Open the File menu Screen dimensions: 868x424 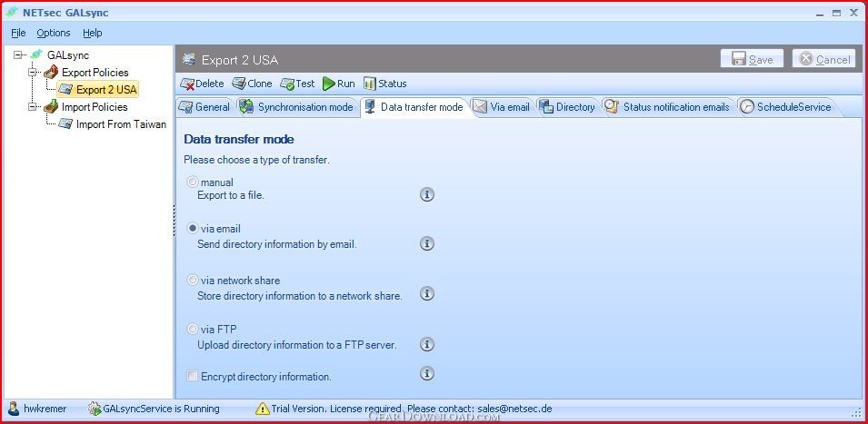click(18, 33)
